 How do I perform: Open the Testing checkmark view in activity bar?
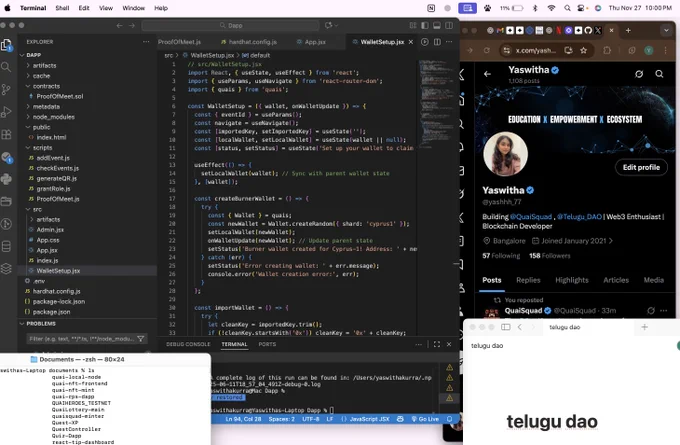tap(6, 157)
